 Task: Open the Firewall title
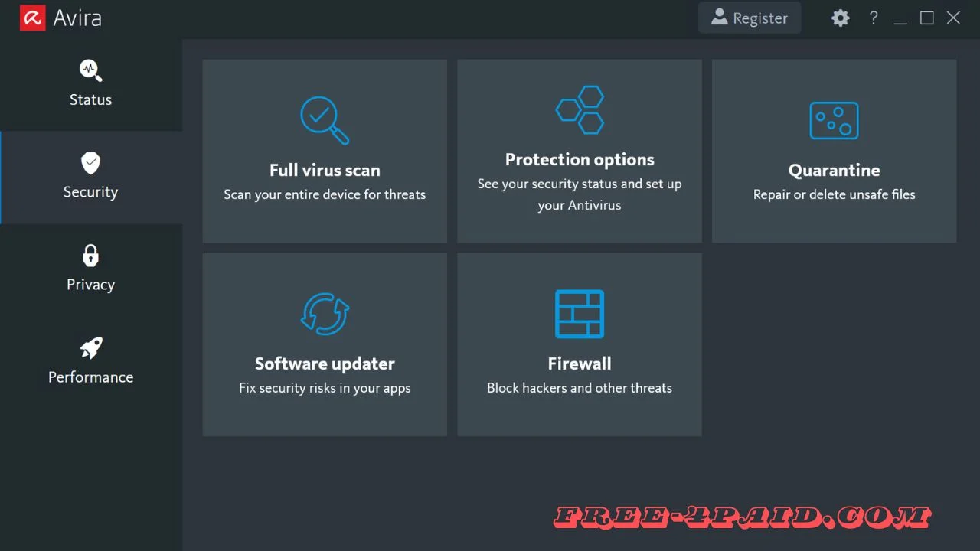580,364
